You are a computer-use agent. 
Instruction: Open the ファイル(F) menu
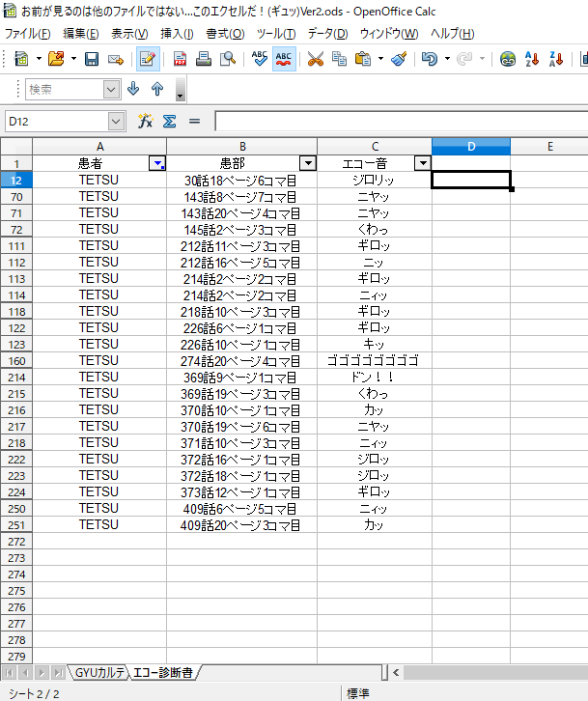(x=28, y=34)
